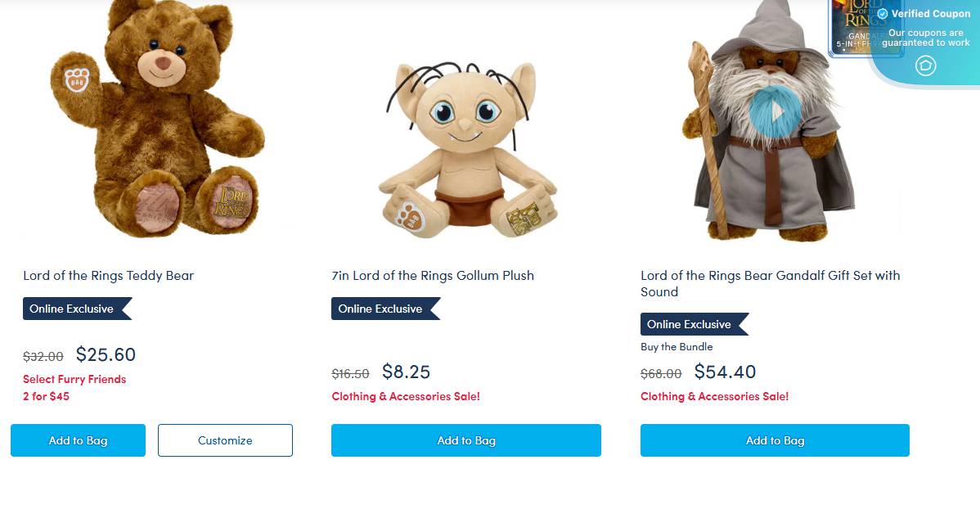Click Clothing & Accessories Sale under Gollum Plush
This screenshot has height=505, width=980.
[406, 396]
